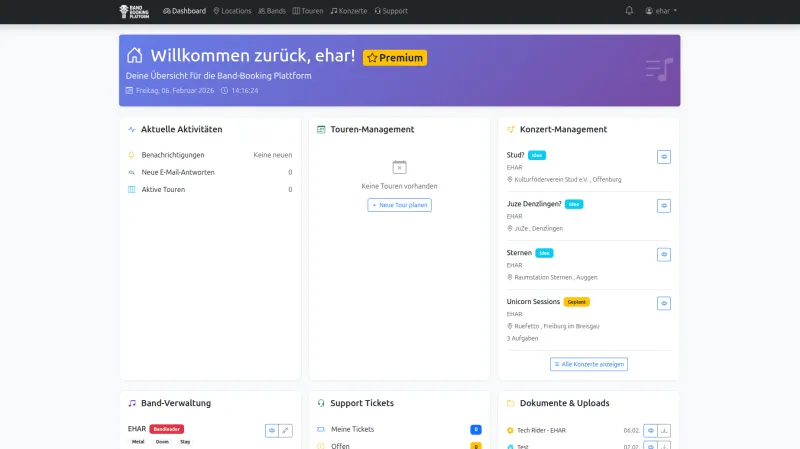Click the edit pencil for EHAR band
Image resolution: width=800 pixels, height=449 pixels.
click(286, 430)
